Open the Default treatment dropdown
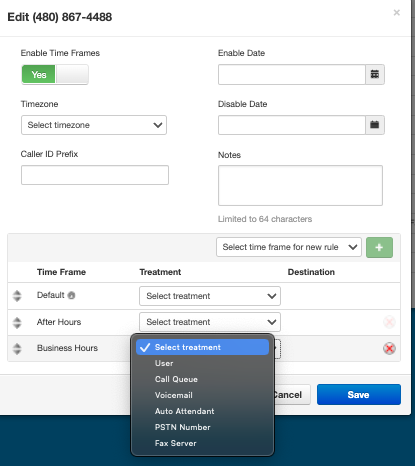The height and width of the screenshot is (466, 415). click(210, 296)
